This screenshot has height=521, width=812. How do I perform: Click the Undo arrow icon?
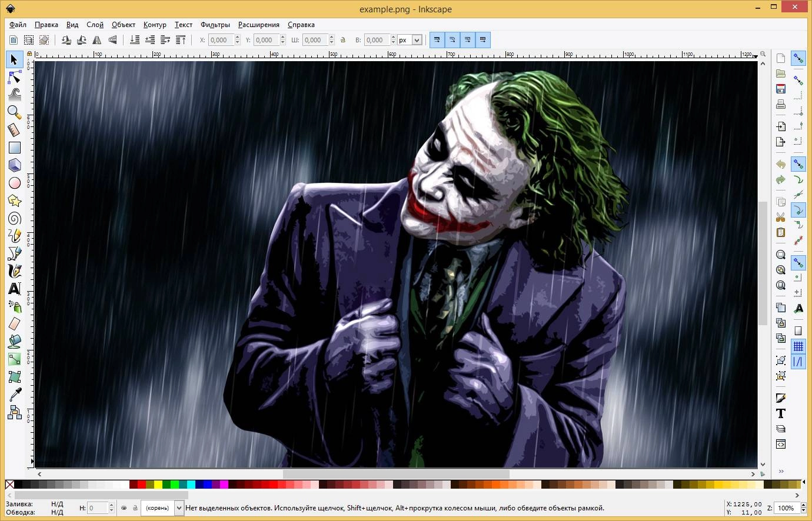[x=781, y=164]
